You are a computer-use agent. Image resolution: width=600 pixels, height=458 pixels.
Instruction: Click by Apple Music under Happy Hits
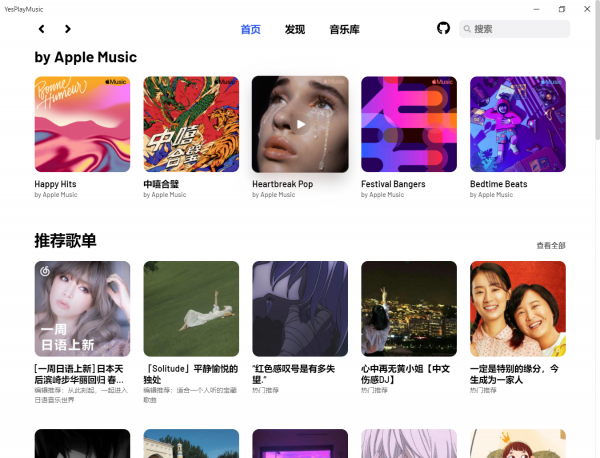[x=56, y=195]
